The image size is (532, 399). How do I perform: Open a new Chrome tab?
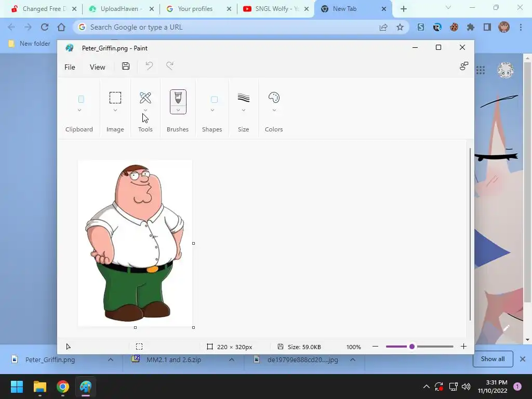coord(403,9)
